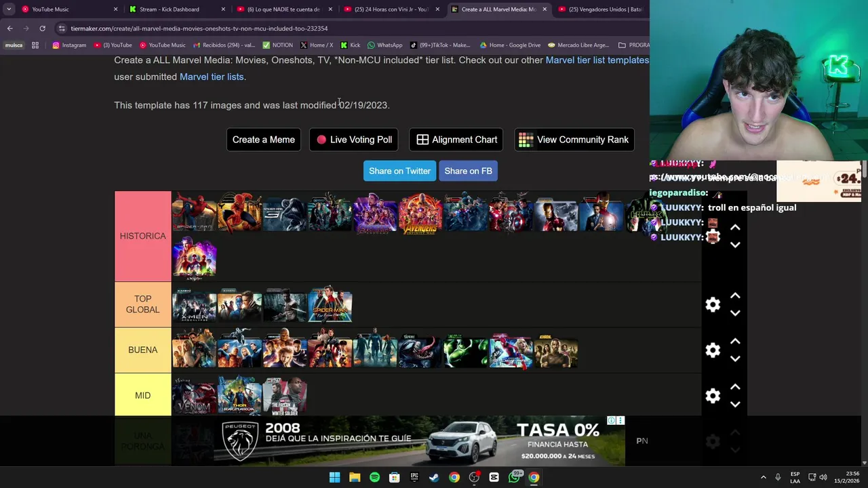868x488 pixels.
Task: Open Mercado Libre bookmark
Action: point(578,45)
